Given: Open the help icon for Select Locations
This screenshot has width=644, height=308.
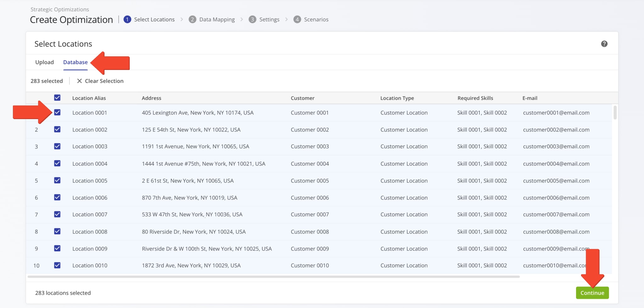Looking at the screenshot, I should 604,44.
